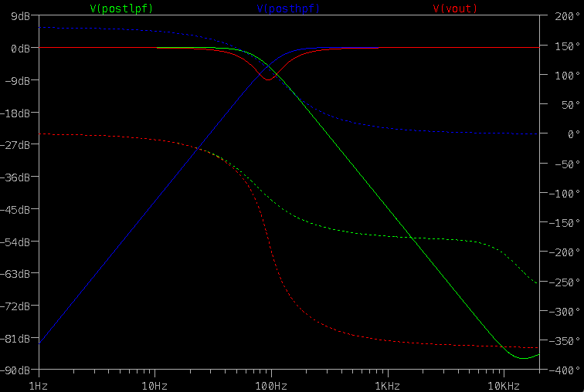584x392 pixels.
Task: Click the 200° phase axis label
Action: click(567, 16)
